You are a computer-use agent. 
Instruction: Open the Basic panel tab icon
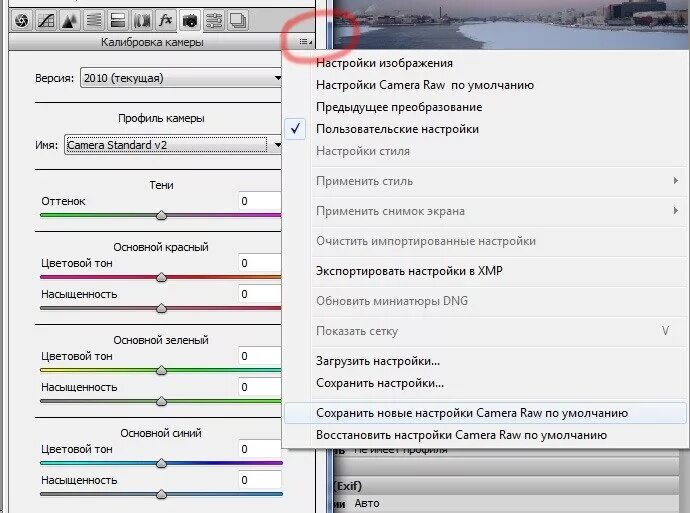[x=21, y=20]
